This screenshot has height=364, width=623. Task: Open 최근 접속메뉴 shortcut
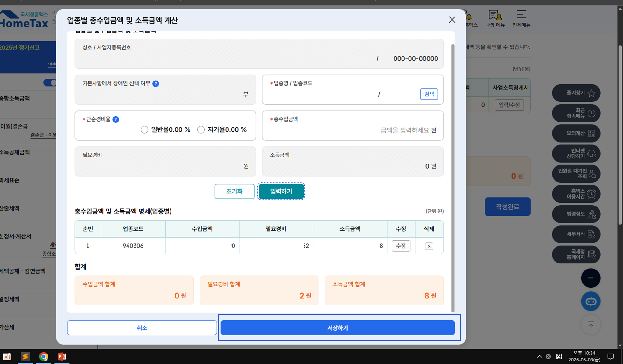pyautogui.click(x=576, y=113)
